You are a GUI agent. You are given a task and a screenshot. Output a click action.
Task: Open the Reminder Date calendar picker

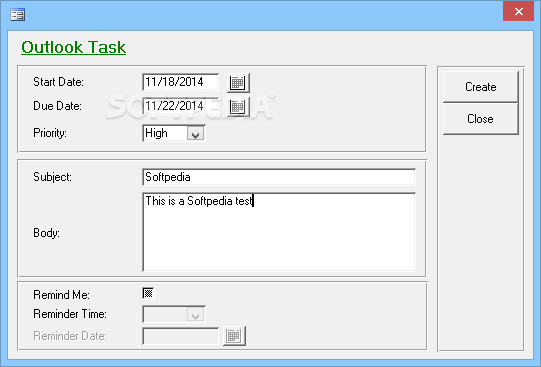coord(234,336)
